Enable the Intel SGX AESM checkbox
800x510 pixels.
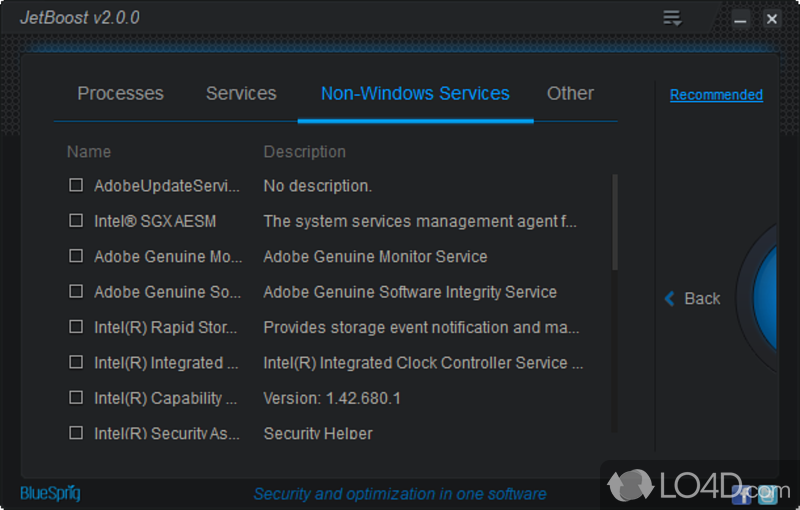click(x=76, y=220)
